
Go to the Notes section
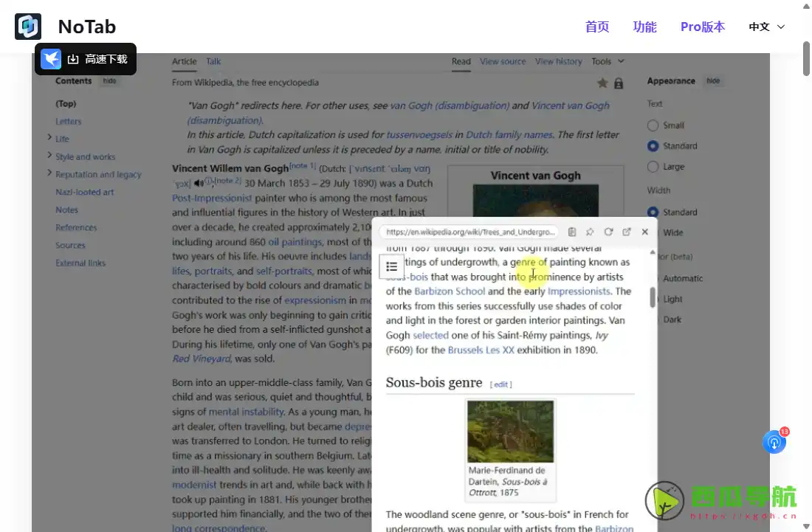66,210
